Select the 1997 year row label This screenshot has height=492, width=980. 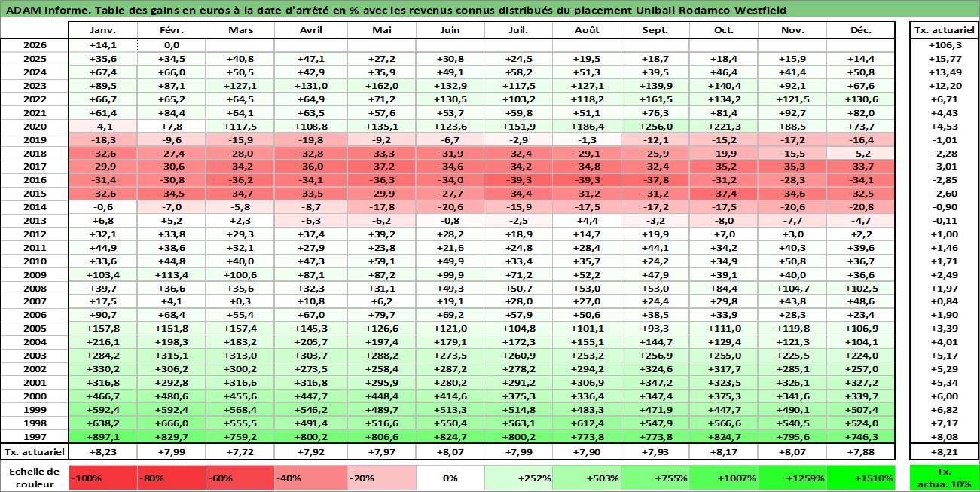pos(35,435)
